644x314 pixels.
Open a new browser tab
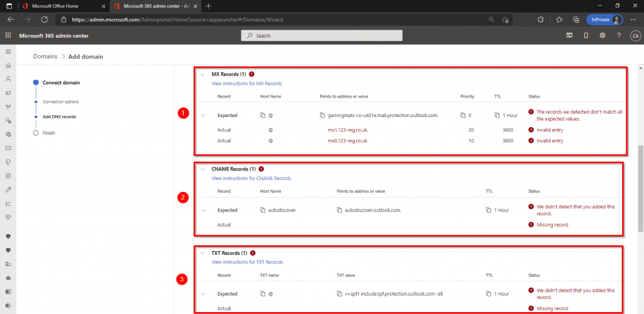coord(209,6)
